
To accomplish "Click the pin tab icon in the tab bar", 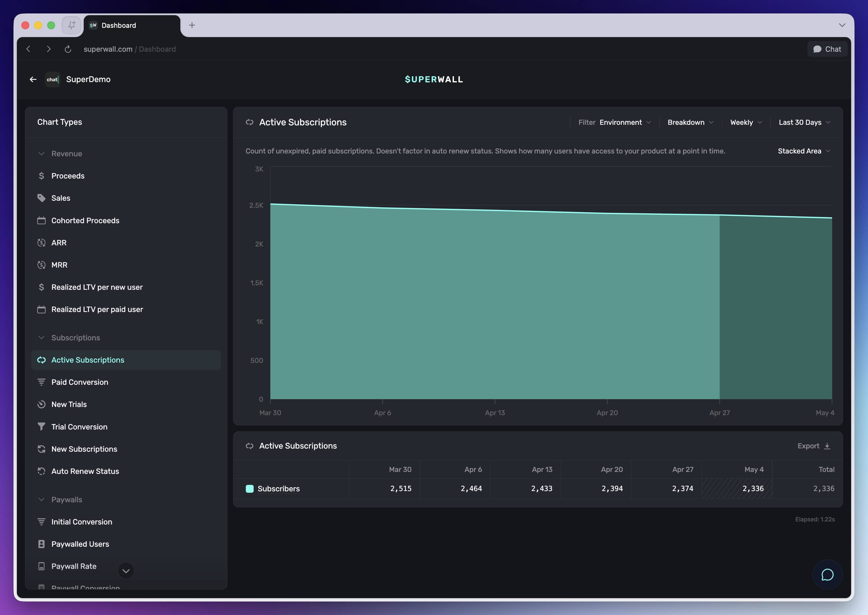I will 72,25.
